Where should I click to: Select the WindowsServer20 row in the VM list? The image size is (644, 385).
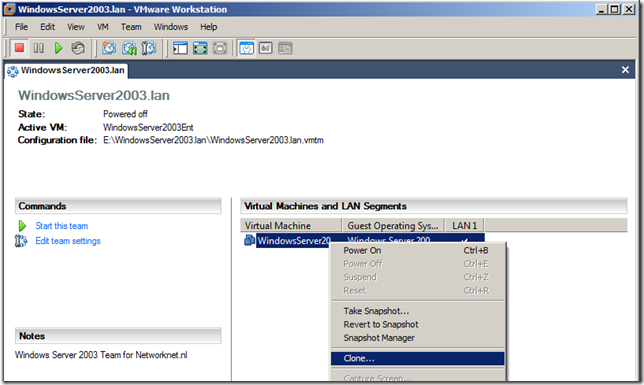pos(294,240)
